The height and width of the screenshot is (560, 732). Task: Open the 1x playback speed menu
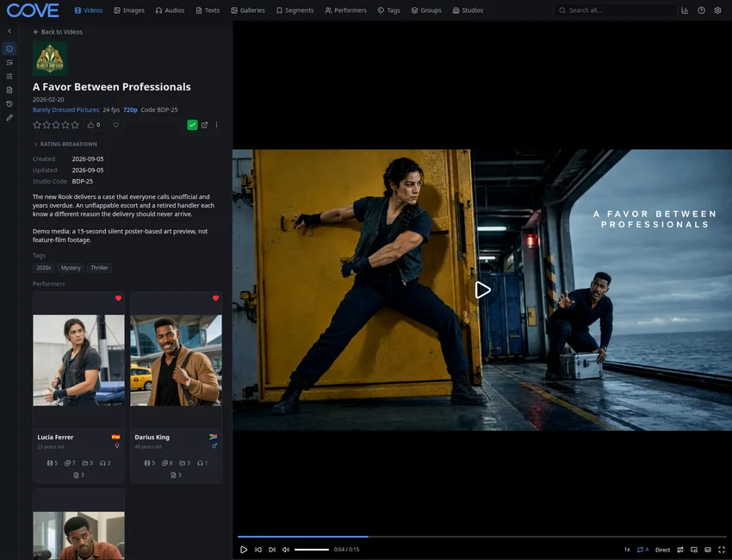(x=627, y=550)
